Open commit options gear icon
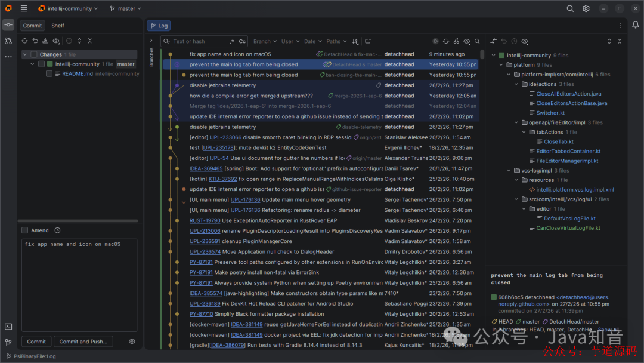The image size is (644, 363). (x=132, y=342)
